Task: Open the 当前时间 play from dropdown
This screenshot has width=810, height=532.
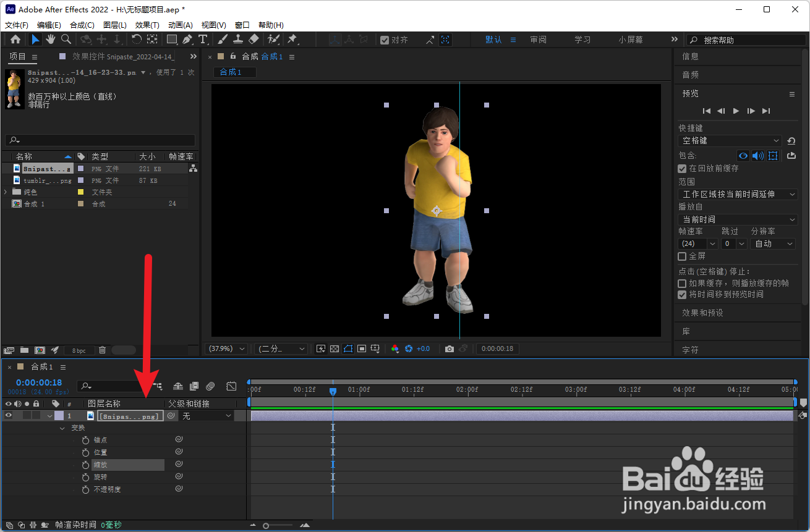Action: click(738, 219)
